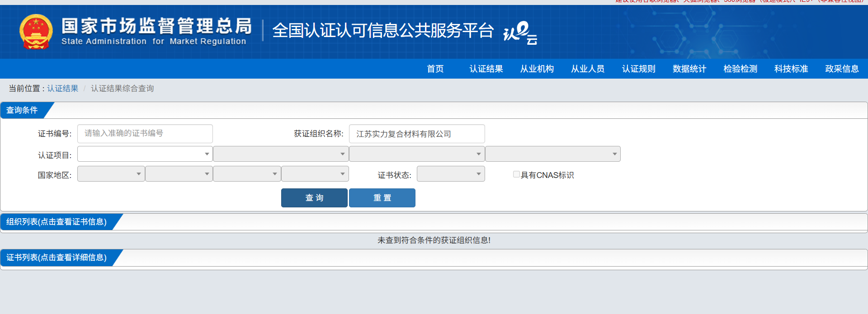
Task: Open the 证书状态 dropdown
Action: pyautogui.click(x=451, y=174)
